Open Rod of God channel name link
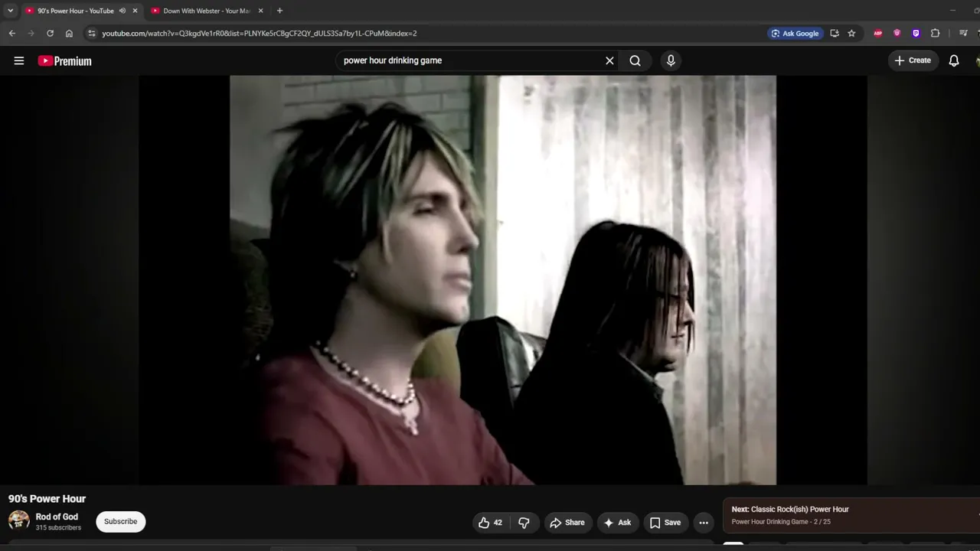The width and height of the screenshot is (980, 551). tap(57, 517)
